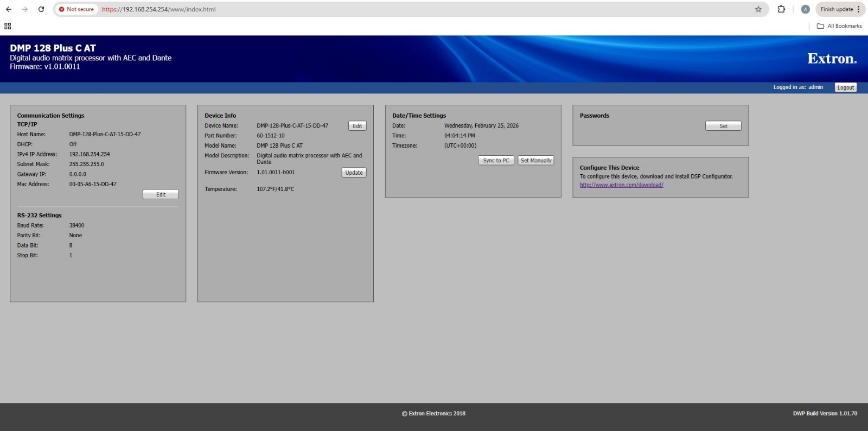Viewport: 868px width, 431px height.
Task: Log out using the Logout button
Action: click(x=845, y=87)
